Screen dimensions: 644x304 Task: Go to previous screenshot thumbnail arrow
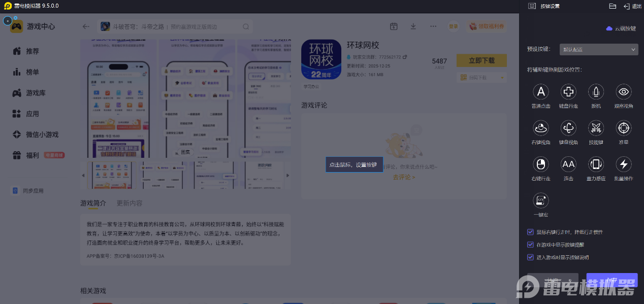(84, 175)
